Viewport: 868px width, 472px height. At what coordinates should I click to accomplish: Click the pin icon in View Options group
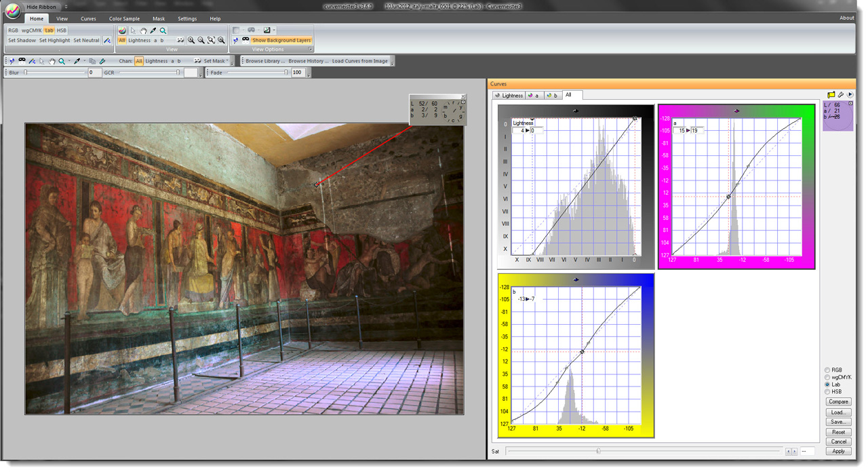tap(236, 40)
